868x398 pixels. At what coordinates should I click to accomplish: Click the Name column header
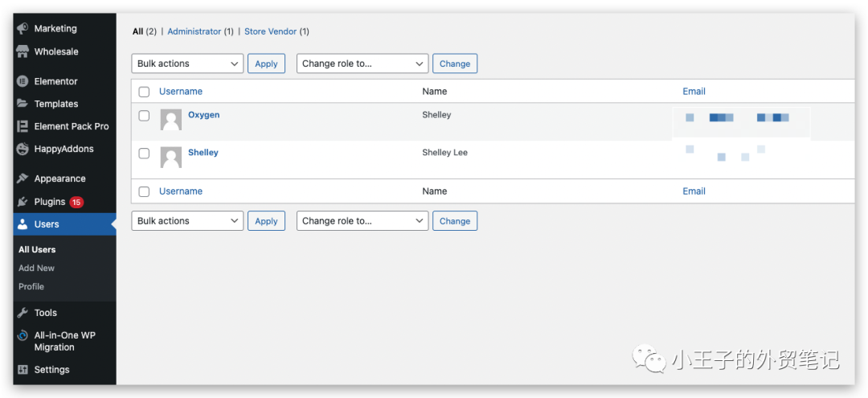(x=434, y=92)
